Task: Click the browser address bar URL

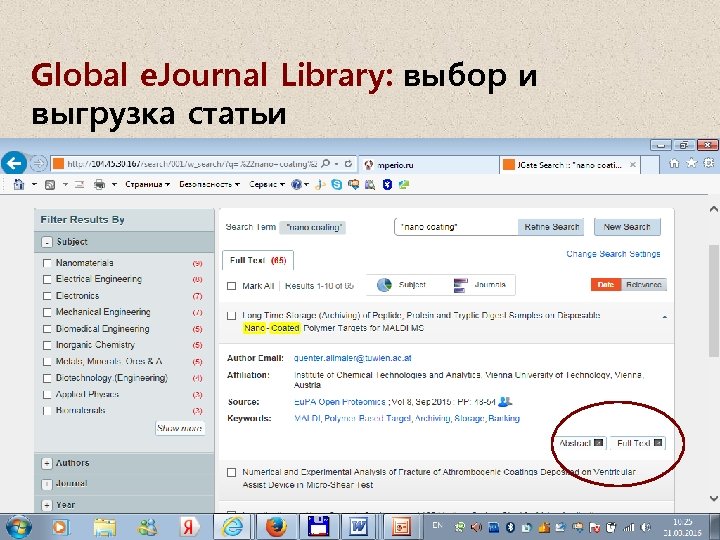Action: click(192, 163)
